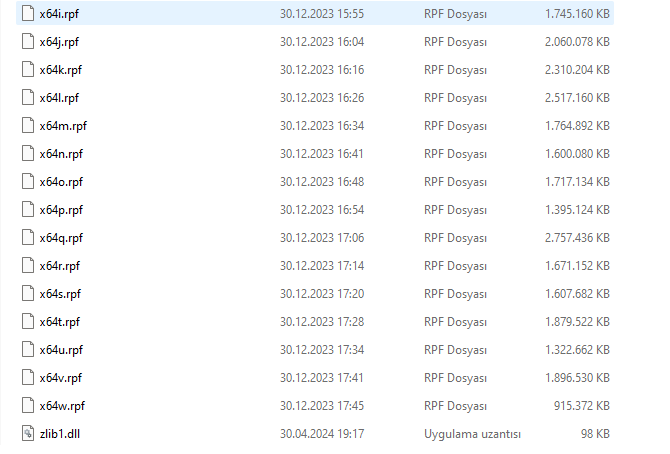The width and height of the screenshot is (670, 454).
Task: Click the x64w.rpf file name
Action: tap(62, 406)
